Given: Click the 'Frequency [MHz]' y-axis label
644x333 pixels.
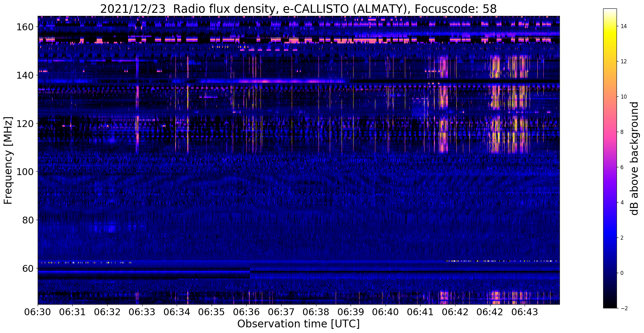Looking at the screenshot, I should (8, 160).
